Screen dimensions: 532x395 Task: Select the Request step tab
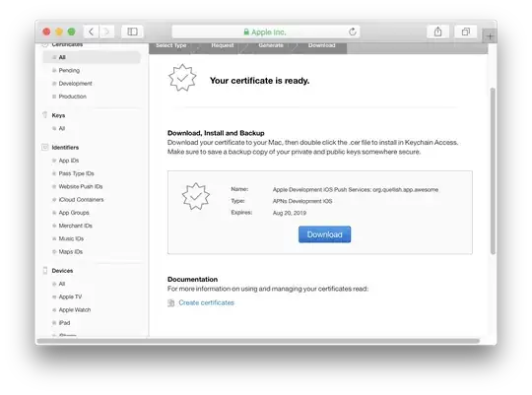click(223, 45)
